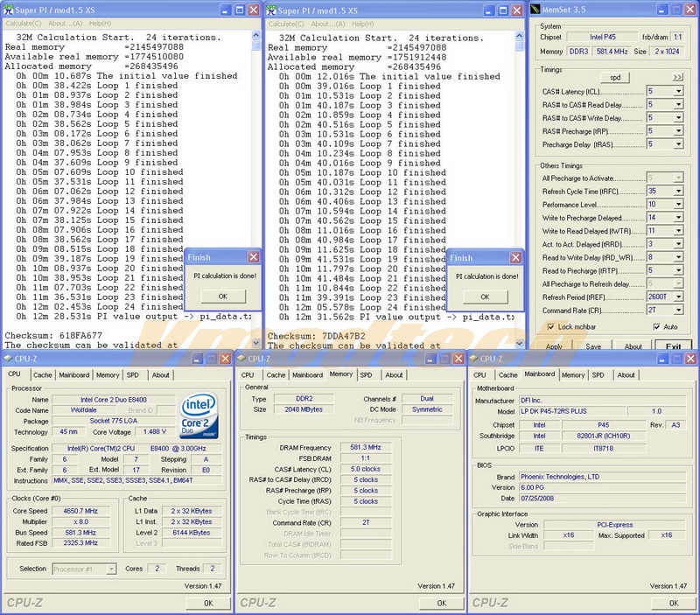
Task: Open the Write to Precharge Delayed dropdown
Action: coord(679,217)
